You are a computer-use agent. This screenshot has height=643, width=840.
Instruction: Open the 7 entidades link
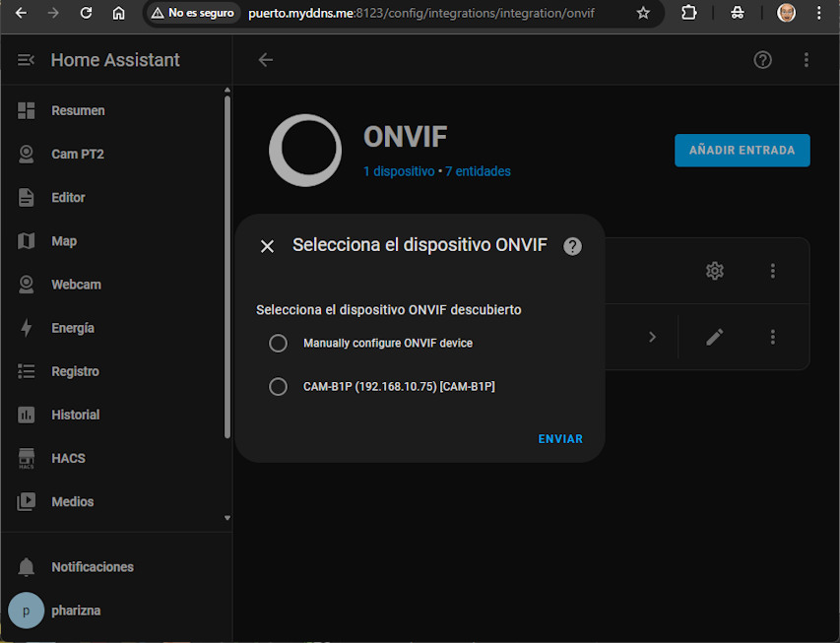coord(478,171)
